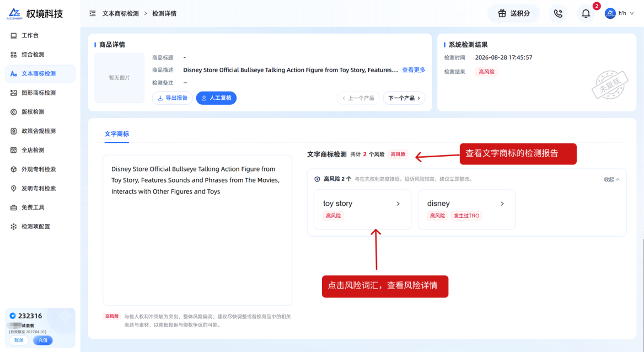Click the 送积分 gift button

pos(513,14)
